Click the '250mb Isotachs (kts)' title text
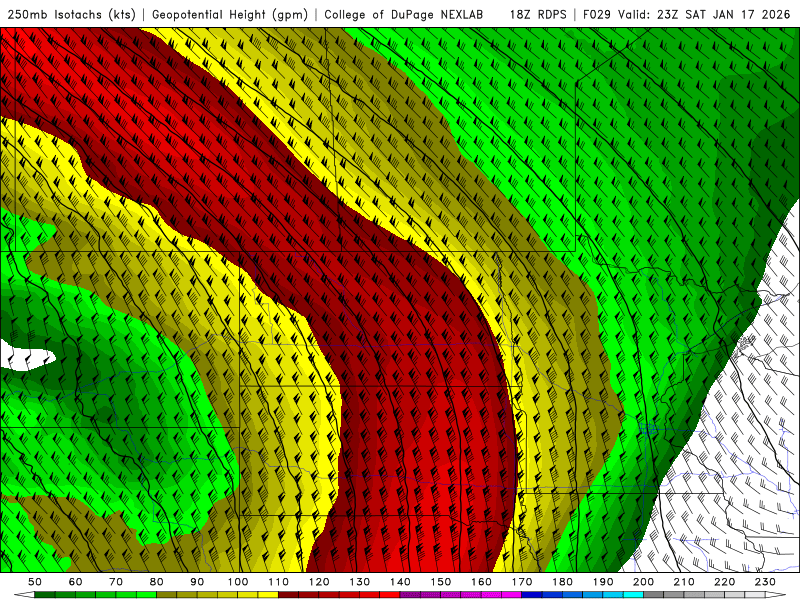 pyautogui.click(x=72, y=15)
